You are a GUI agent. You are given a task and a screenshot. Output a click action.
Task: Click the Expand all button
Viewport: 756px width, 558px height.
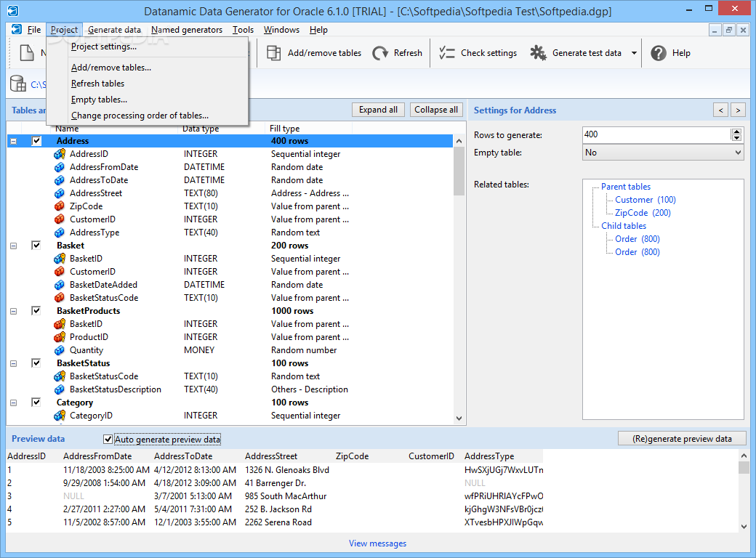378,110
